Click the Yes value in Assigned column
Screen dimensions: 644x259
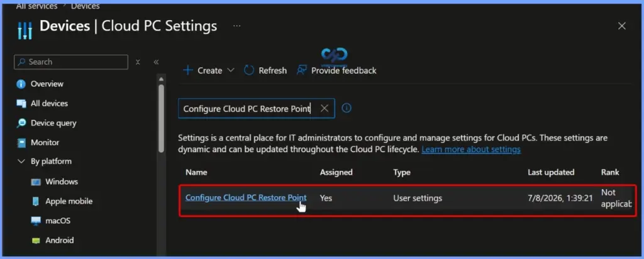[x=326, y=198]
